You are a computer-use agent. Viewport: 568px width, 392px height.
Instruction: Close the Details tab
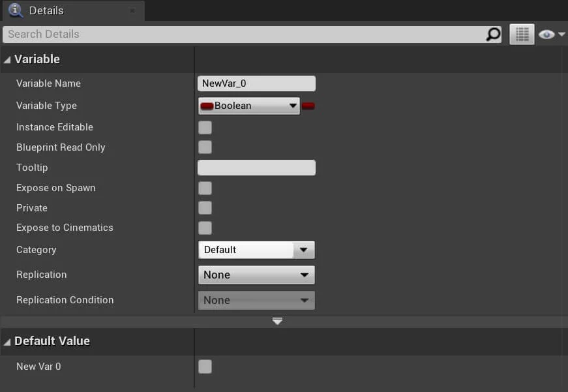point(132,11)
